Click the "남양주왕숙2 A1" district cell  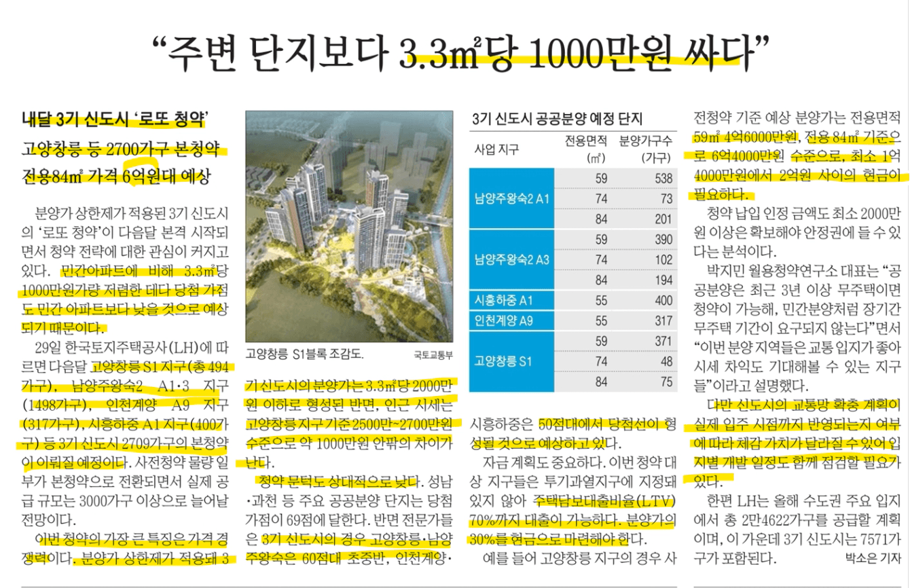pyautogui.click(x=512, y=199)
